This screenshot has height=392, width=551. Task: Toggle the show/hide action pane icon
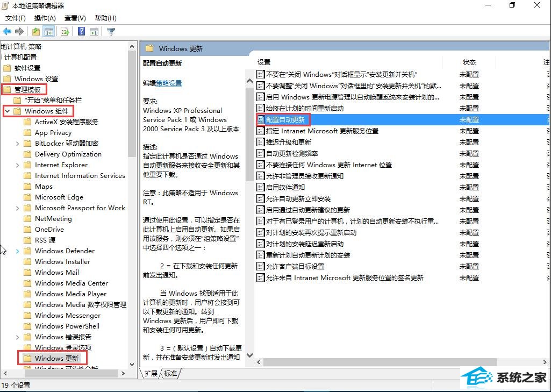click(x=94, y=32)
